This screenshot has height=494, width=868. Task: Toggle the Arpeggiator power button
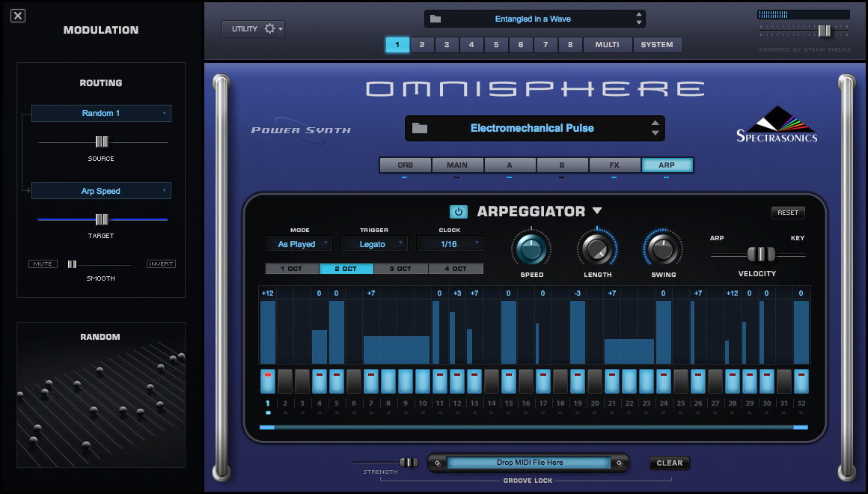459,212
